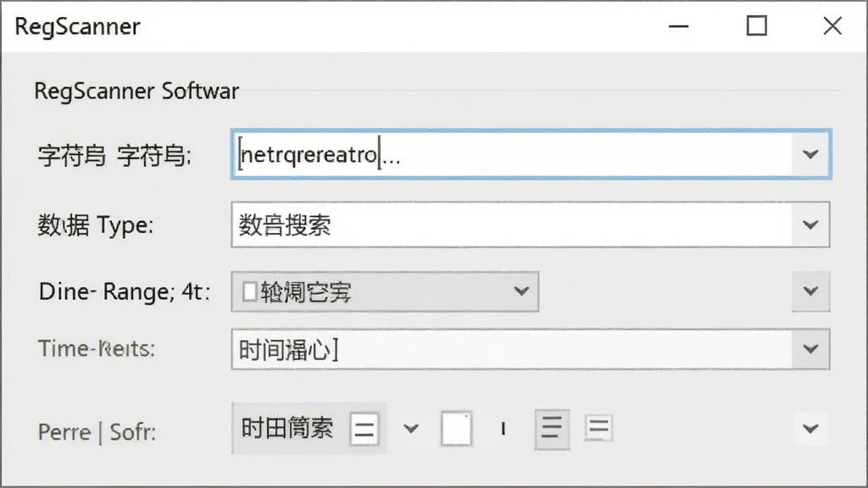Close the RegScanner window

click(832, 26)
